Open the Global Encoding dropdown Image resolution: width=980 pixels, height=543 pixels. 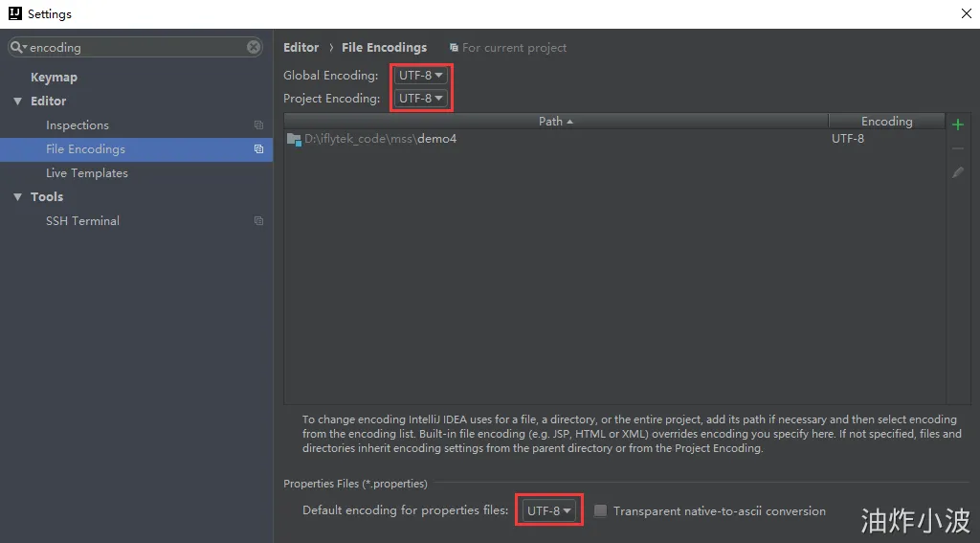tap(421, 75)
